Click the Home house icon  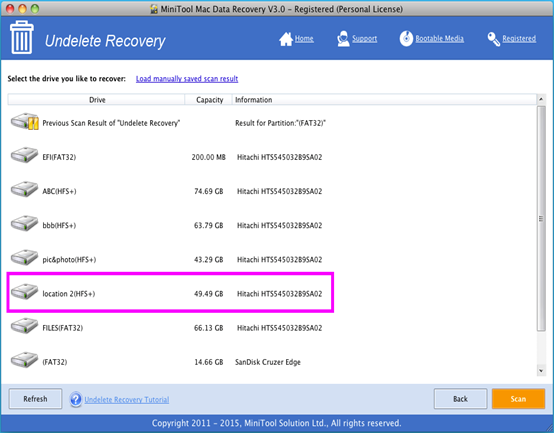pos(286,39)
